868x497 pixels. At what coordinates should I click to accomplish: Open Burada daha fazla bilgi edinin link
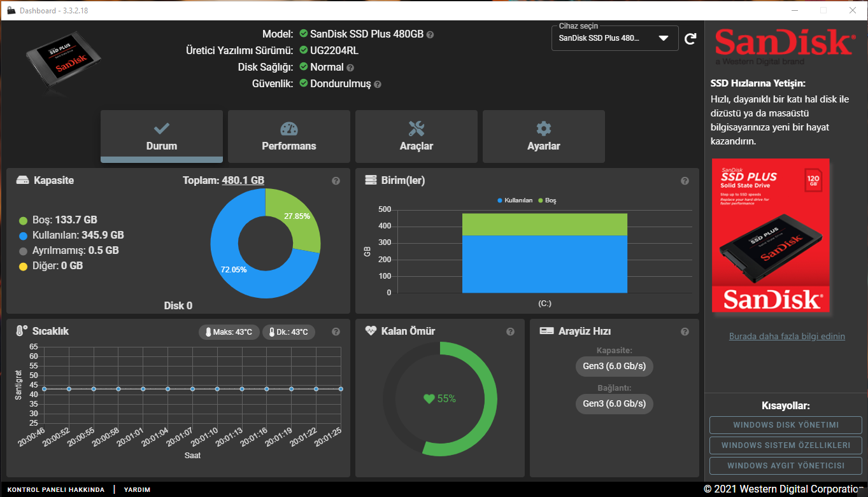click(787, 336)
